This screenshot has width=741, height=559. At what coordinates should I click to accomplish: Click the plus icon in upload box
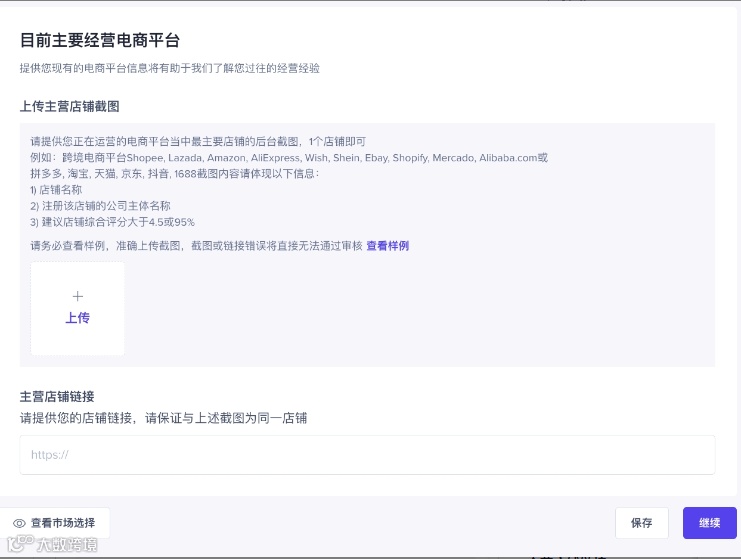[78, 296]
